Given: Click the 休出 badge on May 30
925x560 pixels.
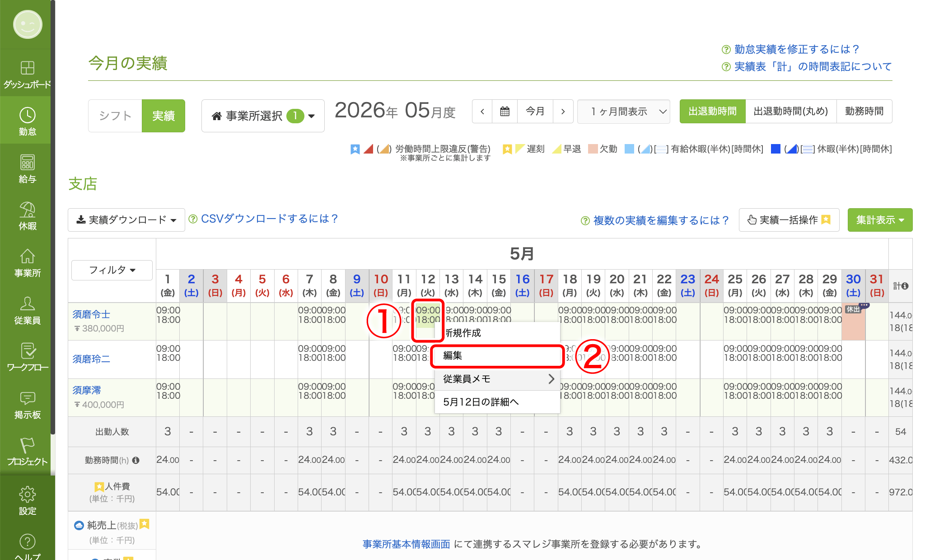Looking at the screenshot, I should click(853, 309).
